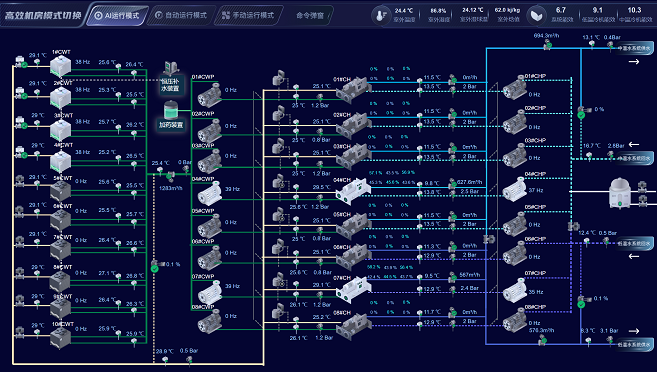The width and height of the screenshot is (657, 372).
Task: Click the 6.7 system efficiency value
Action: pos(561,10)
